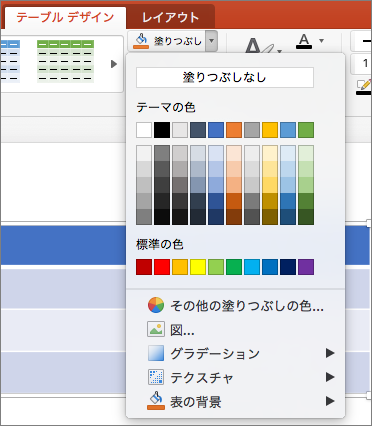This screenshot has width=372, height=426.
Task: Choose the dark slate blue theme swatch
Action: [x=198, y=130]
